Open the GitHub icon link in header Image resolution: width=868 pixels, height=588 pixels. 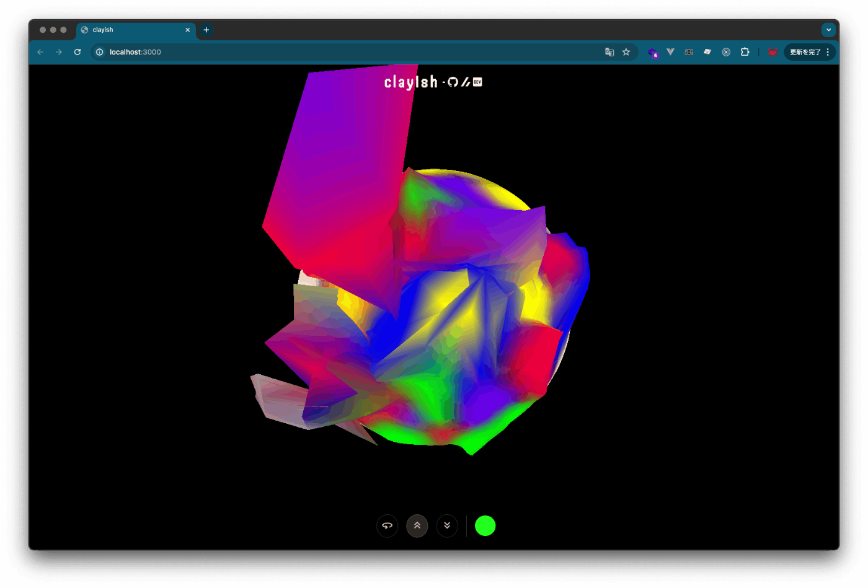453,82
